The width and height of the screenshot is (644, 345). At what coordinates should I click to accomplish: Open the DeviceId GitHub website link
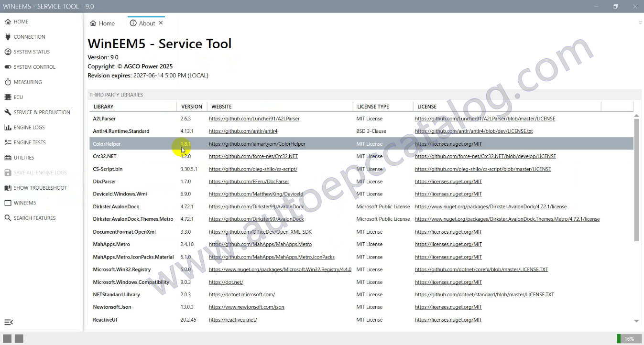click(256, 194)
